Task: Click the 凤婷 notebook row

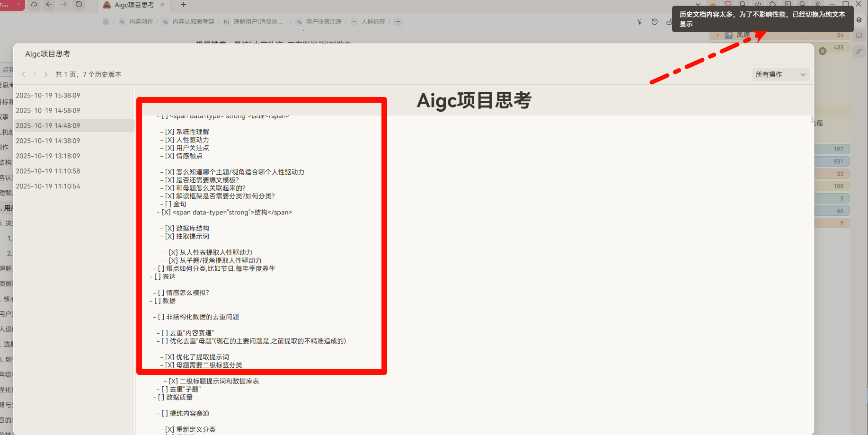Action: point(780,35)
